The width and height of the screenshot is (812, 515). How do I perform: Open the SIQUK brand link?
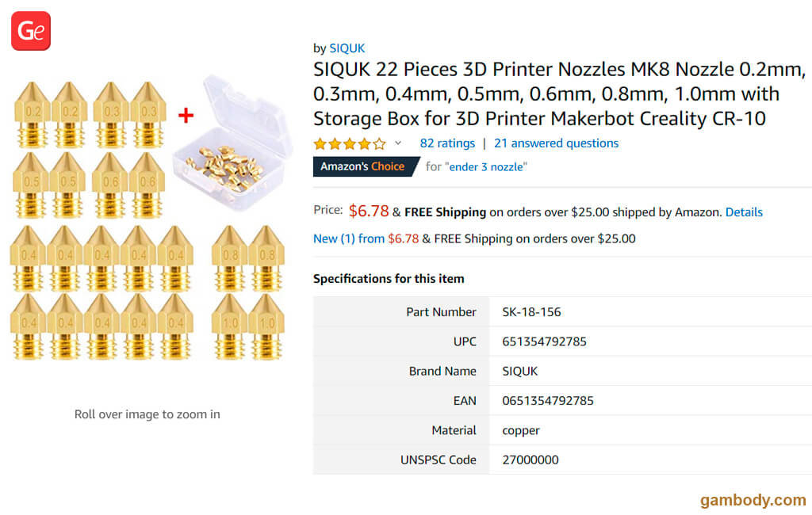coord(347,48)
